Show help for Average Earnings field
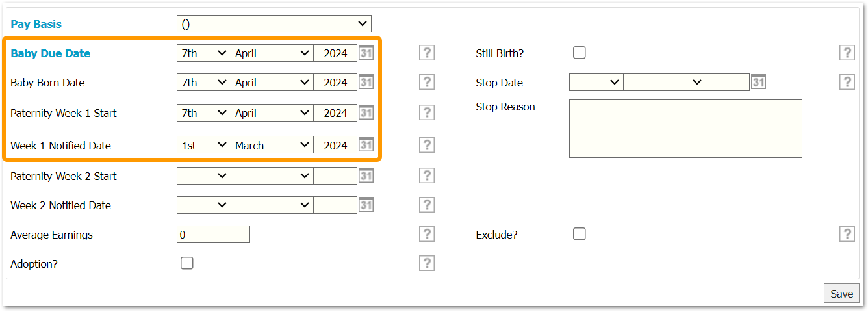The width and height of the screenshot is (868, 312). point(426,235)
